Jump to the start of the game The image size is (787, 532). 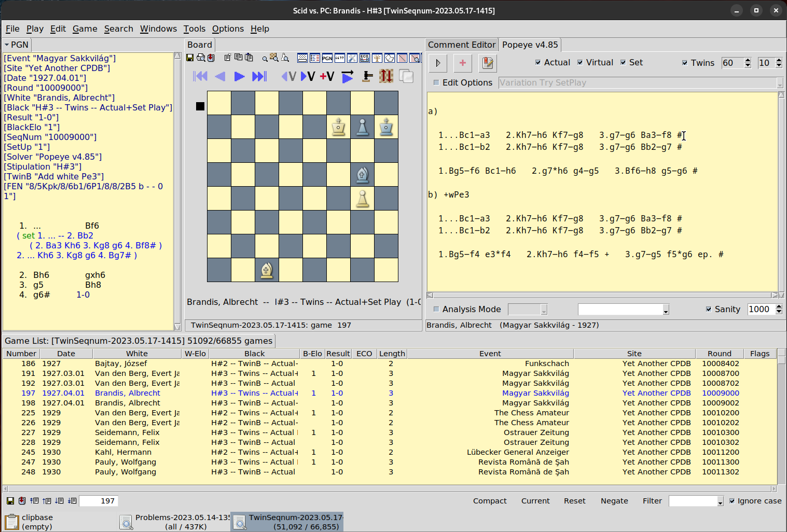click(x=200, y=76)
